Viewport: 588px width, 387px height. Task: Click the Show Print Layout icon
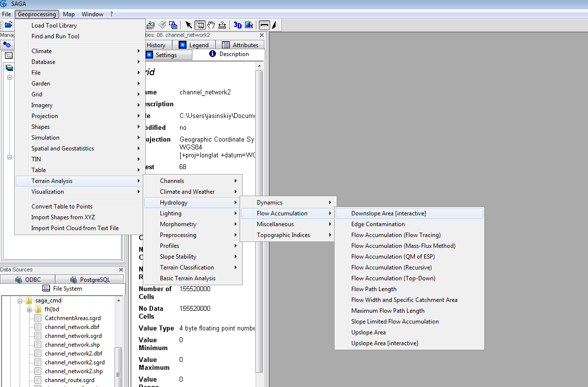[x=249, y=25]
